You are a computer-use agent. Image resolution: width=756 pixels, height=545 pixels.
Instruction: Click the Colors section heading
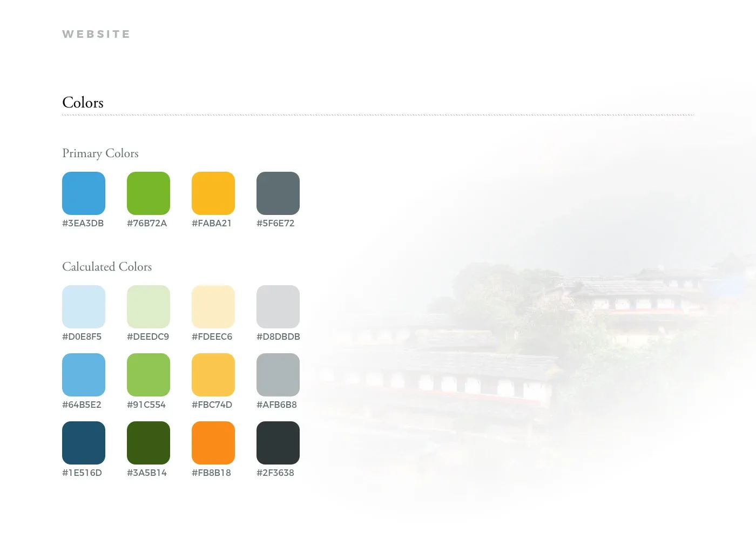[x=83, y=103]
